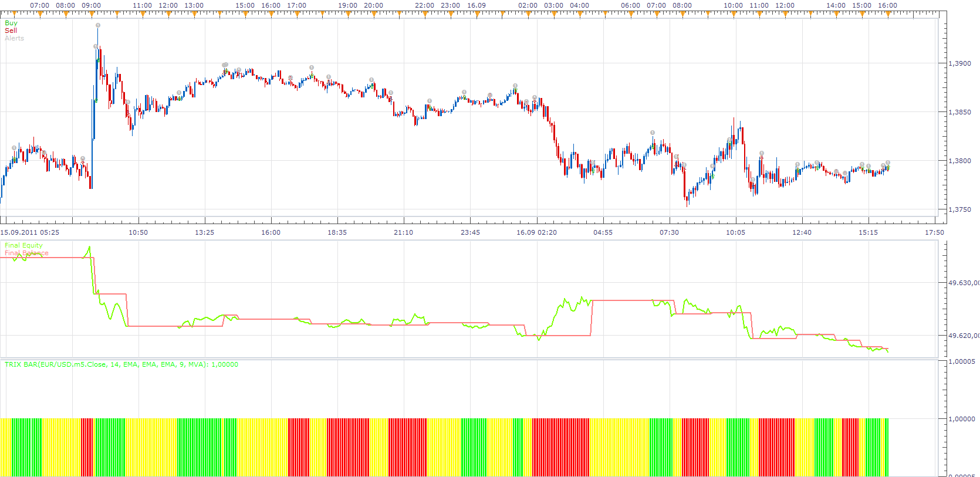
Task: Click the 1,00005 value on TRIX axis
Action: pyautogui.click(x=962, y=361)
